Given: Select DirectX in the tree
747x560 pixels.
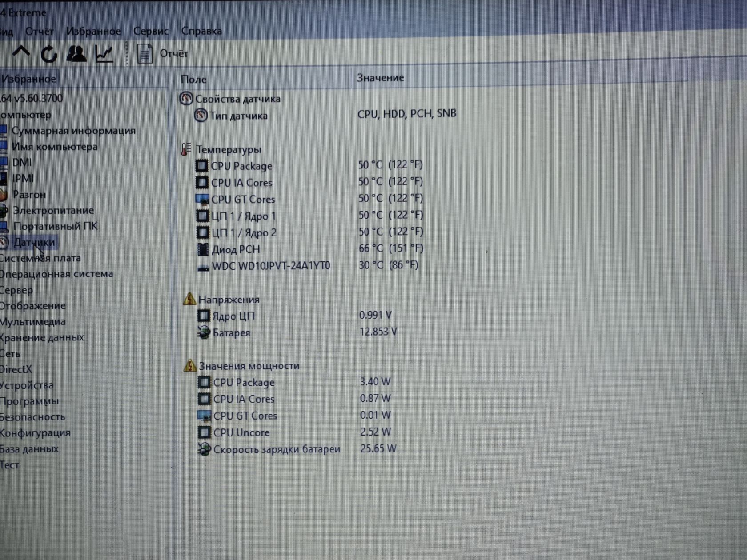Looking at the screenshot, I should click(16, 369).
